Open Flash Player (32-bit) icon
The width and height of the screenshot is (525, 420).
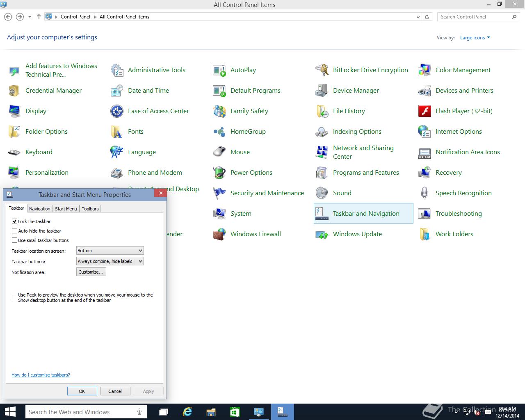coord(425,111)
